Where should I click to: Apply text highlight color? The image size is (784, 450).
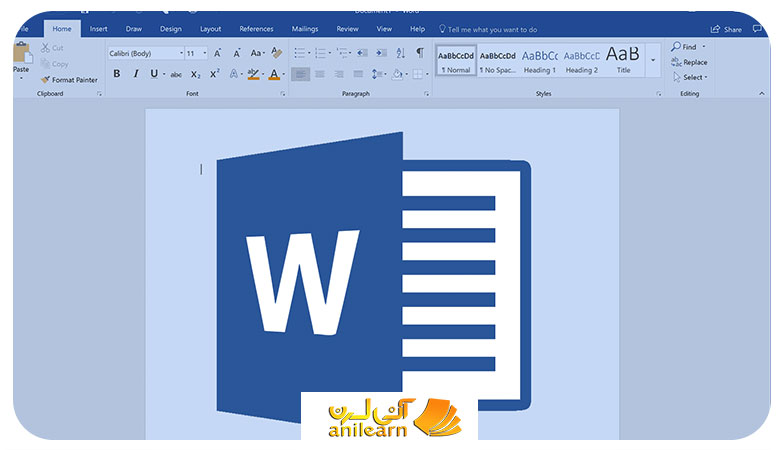[x=254, y=74]
